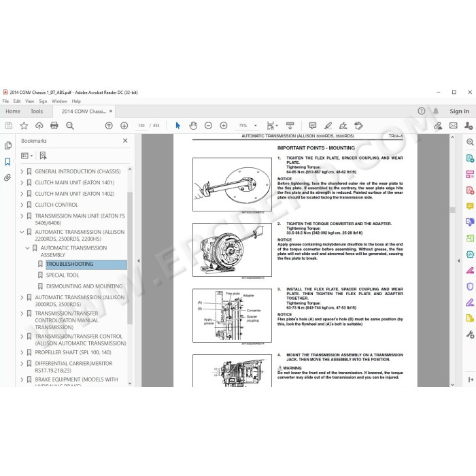This screenshot has width=476, height=476.
Task: Share a link to this file
Action: pos(437,125)
